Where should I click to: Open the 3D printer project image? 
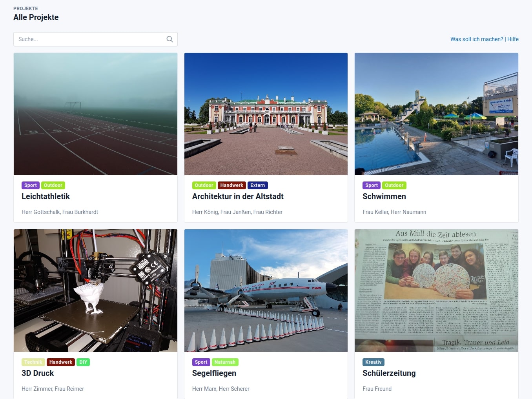point(95,290)
